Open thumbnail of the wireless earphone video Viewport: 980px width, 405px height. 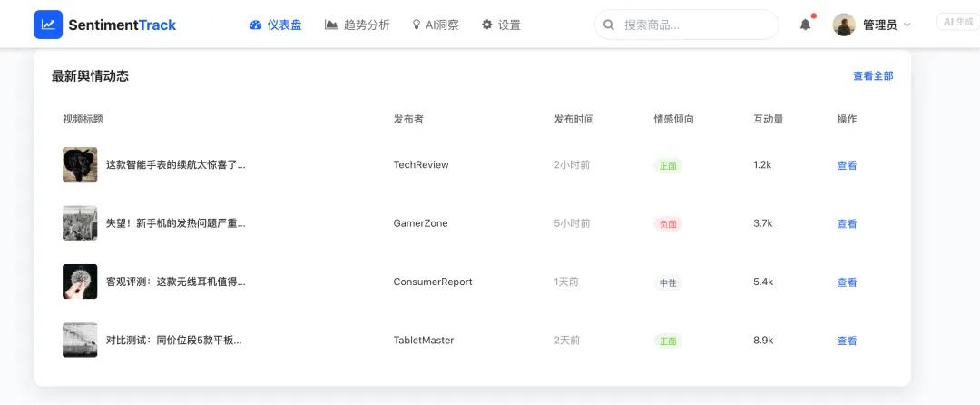coord(80,282)
